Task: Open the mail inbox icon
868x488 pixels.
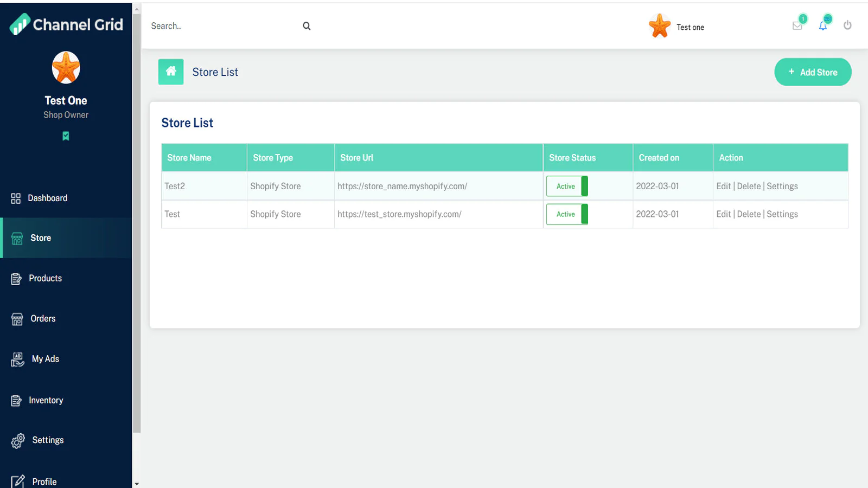Action: point(797,26)
